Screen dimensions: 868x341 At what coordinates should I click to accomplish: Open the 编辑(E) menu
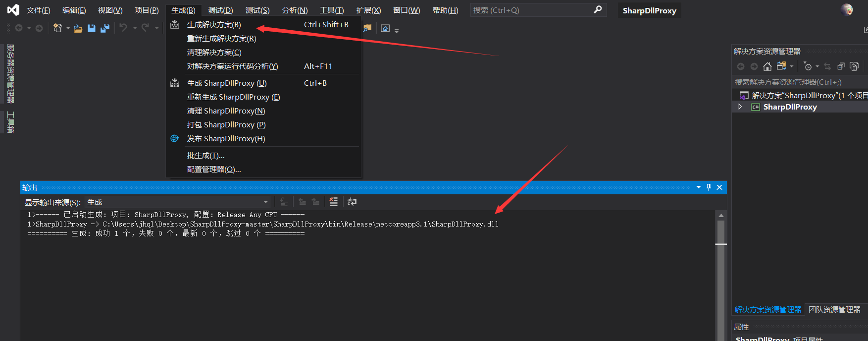tap(74, 10)
